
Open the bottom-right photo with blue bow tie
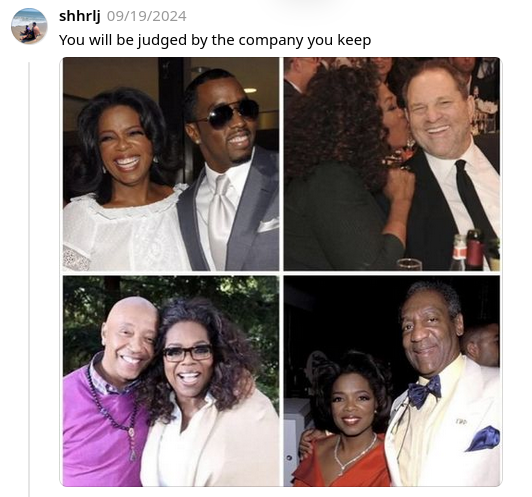pos(392,381)
